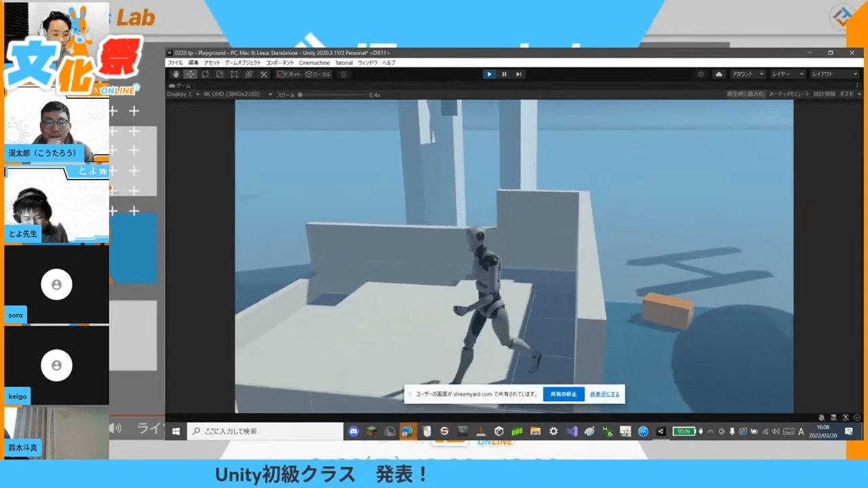This screenshot has height=488, width=868.
Task: Open Discord from the taskbar
Action: point(353,431)
